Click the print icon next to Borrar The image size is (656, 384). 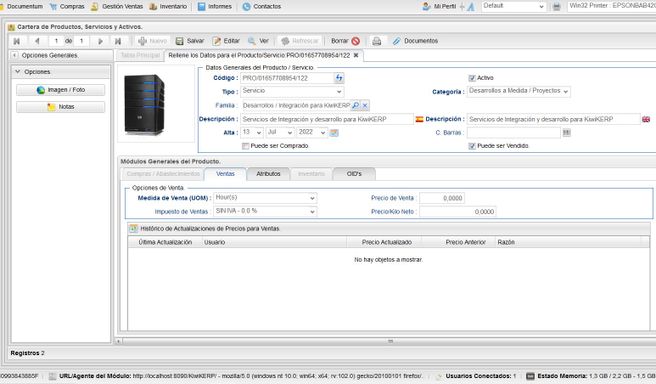click(x=377, y=41)
